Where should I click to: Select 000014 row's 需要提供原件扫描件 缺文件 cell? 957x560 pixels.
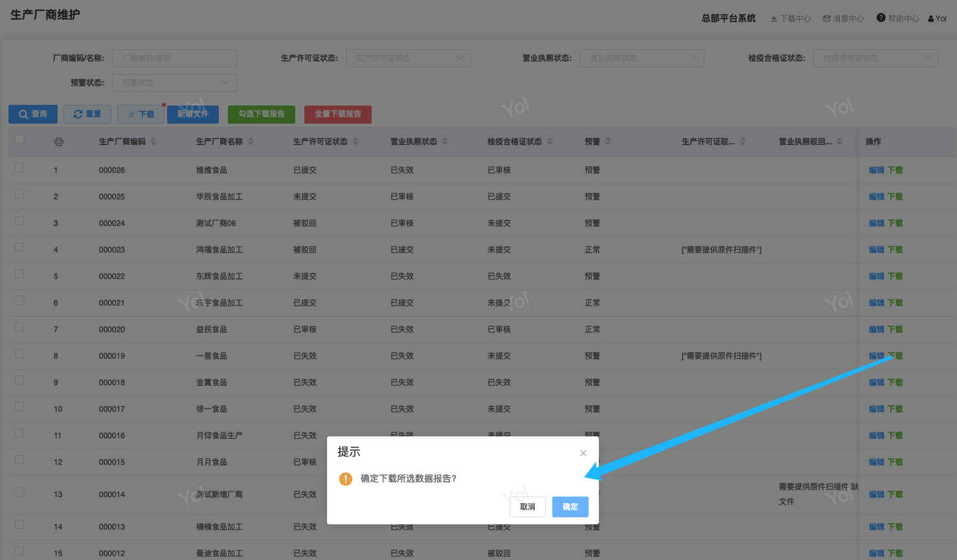[819, 494]
